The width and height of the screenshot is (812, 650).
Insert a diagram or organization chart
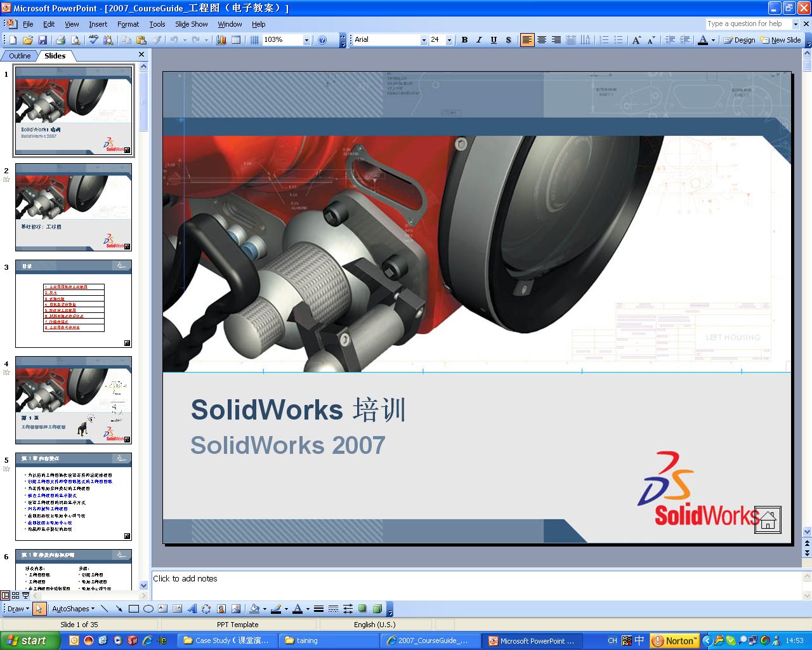pos(206,609)
